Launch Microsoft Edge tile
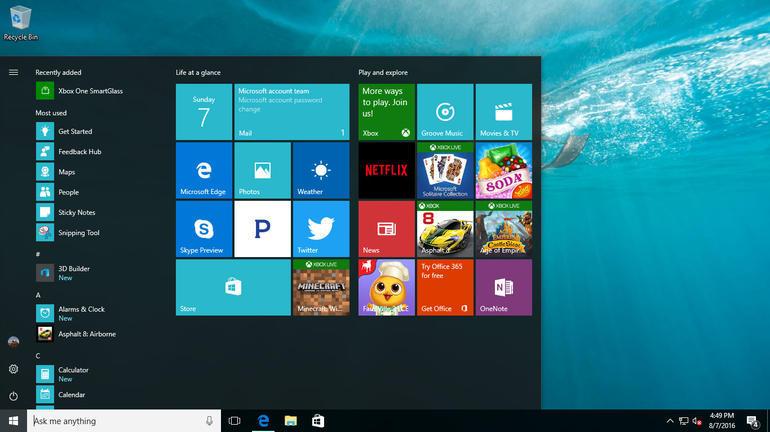Viewport: 770px width, 432px height. click(204, 170)
